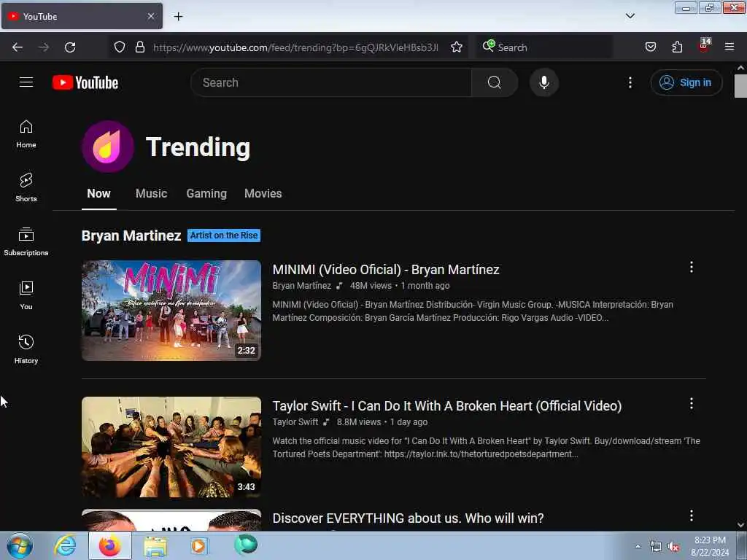Screen dimensions: 747x560
Task: Click the Sign in button
Action: pos(686,82)
